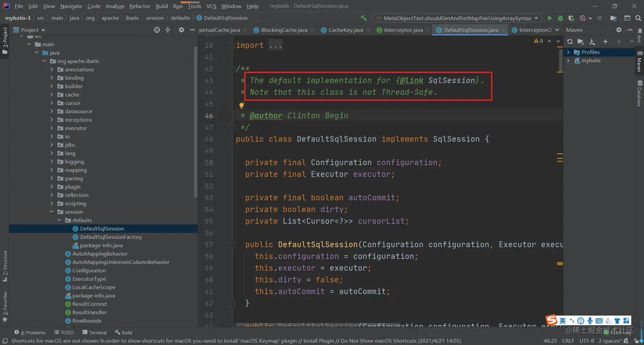Expand the executor package

52,128
